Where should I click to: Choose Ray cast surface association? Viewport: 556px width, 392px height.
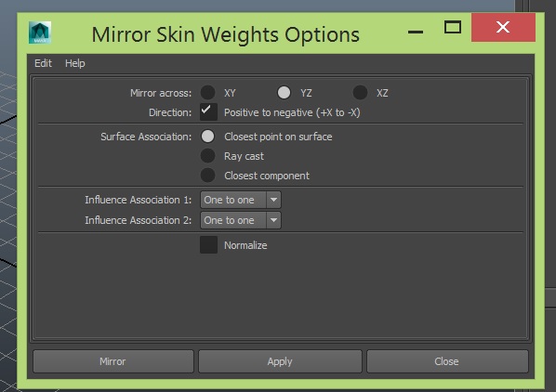tap(207, 156)
